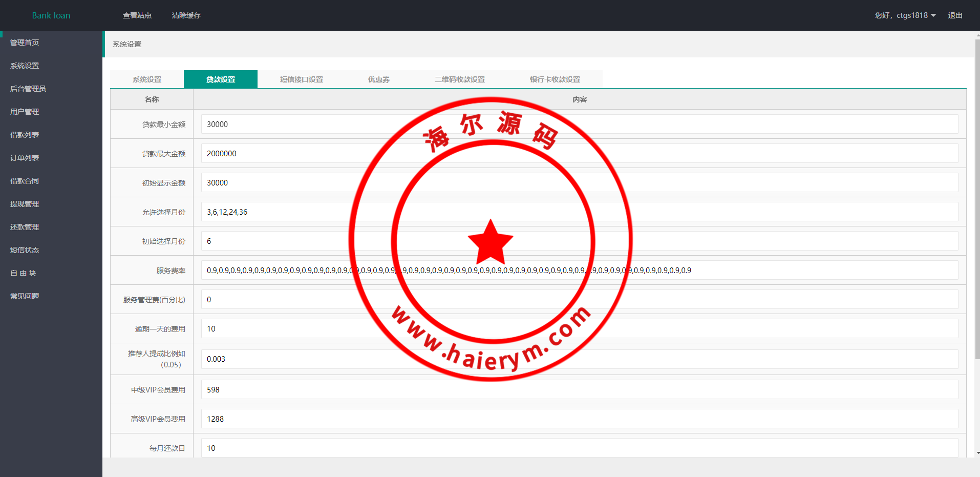This screenshot has width=980, height=477.
Task: Open 用户管理 in the sidebar
Action: (25, 112)
